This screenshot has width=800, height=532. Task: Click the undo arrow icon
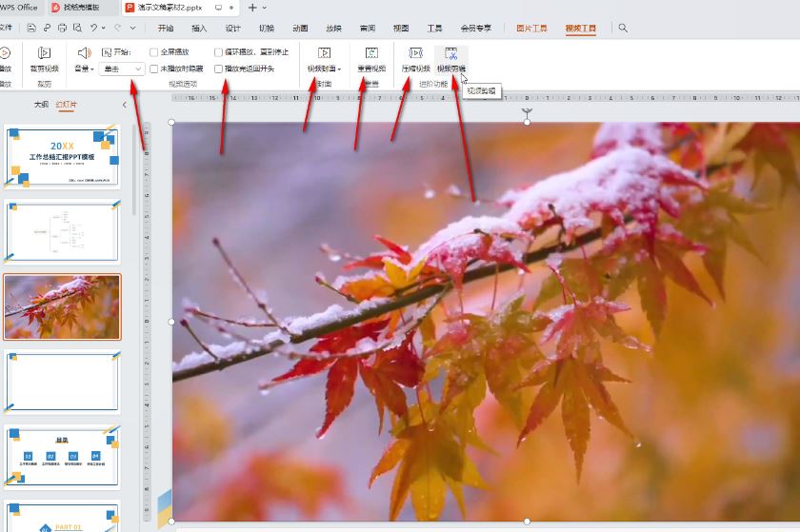92,29
